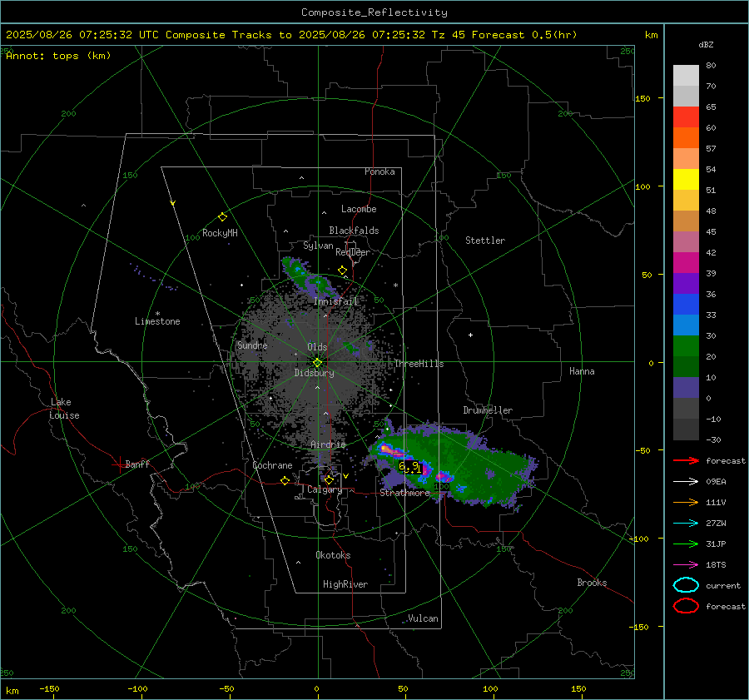
Task: Click the HighRiver label
Action: click(x=345, y=584)
